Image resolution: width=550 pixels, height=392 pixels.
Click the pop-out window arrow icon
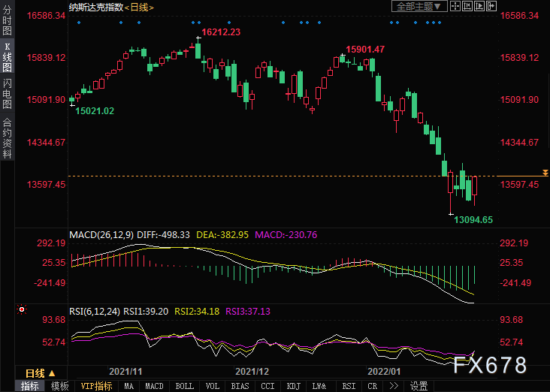[x=491, y=6]
